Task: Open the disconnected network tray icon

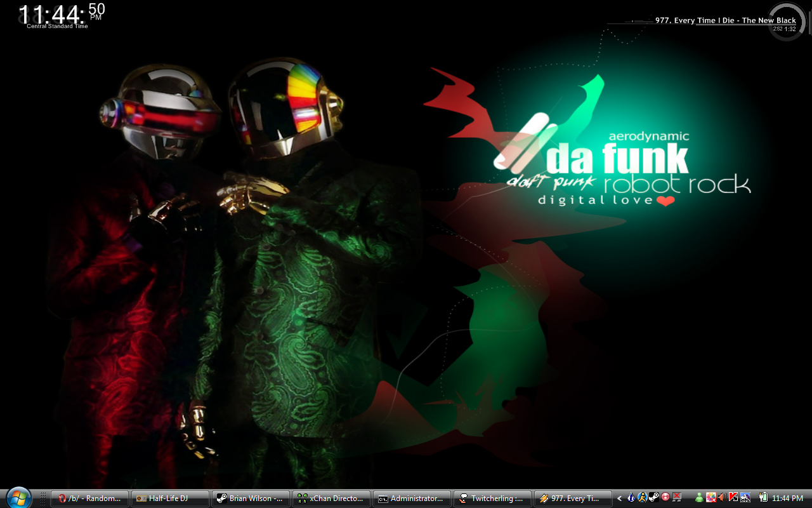Action: point(677,497)
